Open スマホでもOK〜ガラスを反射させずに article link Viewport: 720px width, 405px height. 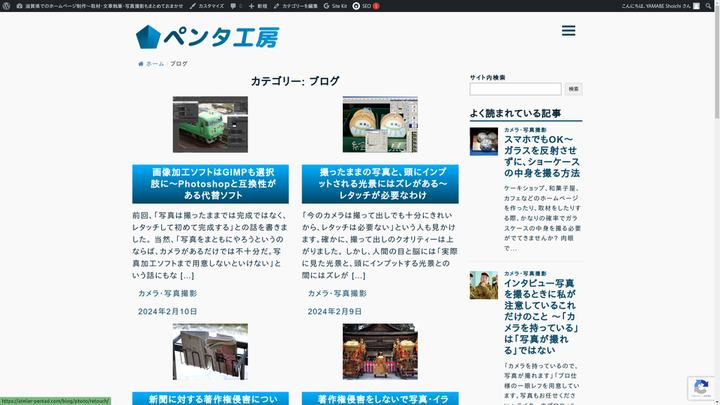tap(542, 156)
